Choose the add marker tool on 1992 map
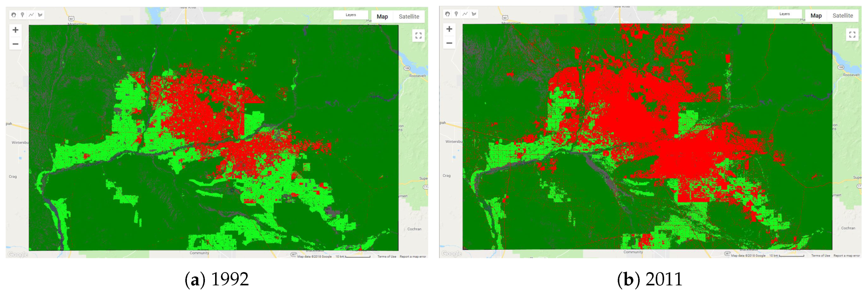 (x=23, y=15)
